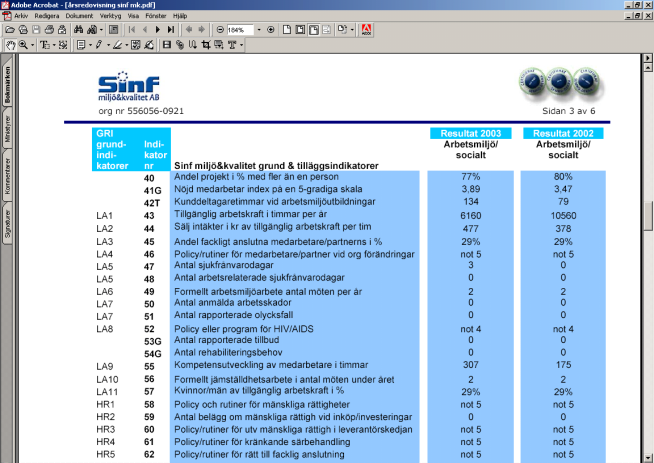Go to the previous page
This screenshot has height=463, width=654.
[x=145, y=30]
